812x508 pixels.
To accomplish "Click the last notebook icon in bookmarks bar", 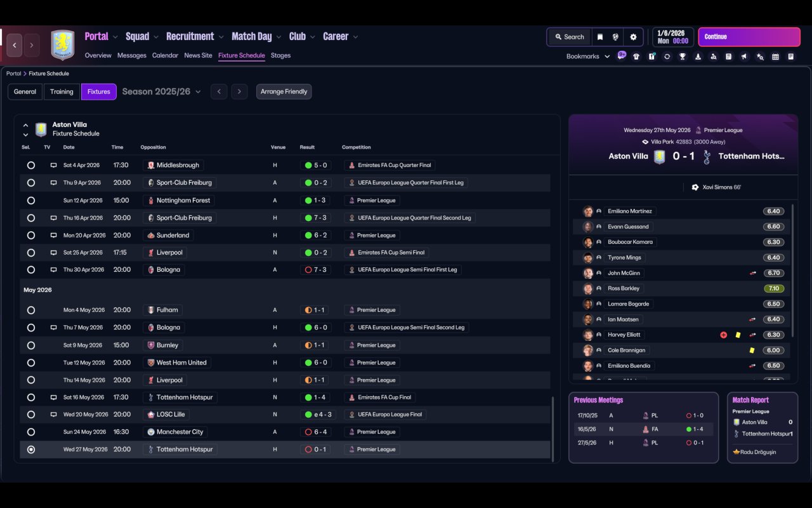I will [x=791, y=57].
